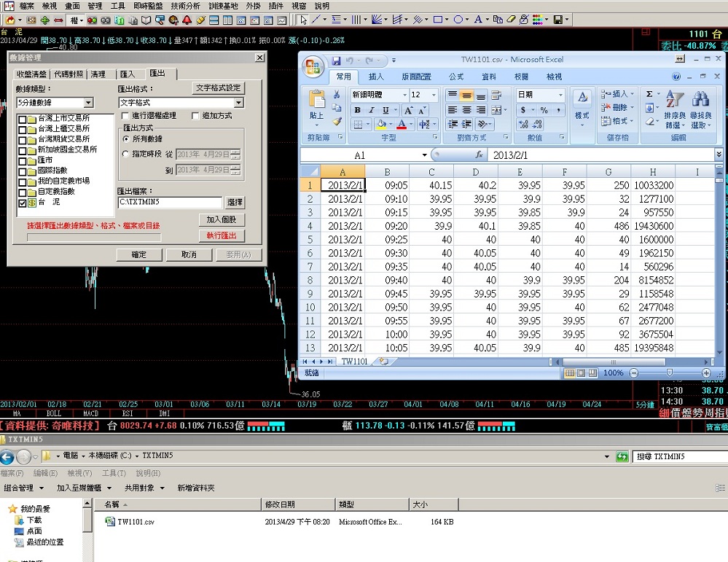Image resolution: width=728 pixels, height=562 pixels.
Task: Click the green four-way move arrows icon
Action: 45,20
